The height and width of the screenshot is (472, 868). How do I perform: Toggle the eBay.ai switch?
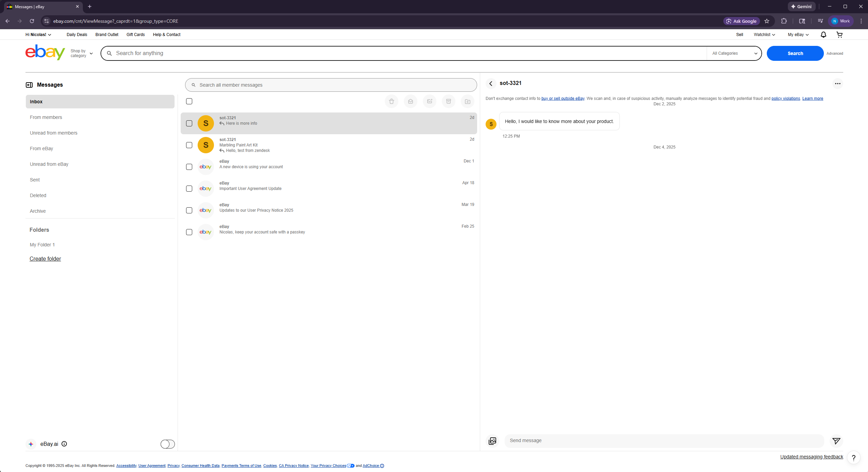[x=167, y=444]
